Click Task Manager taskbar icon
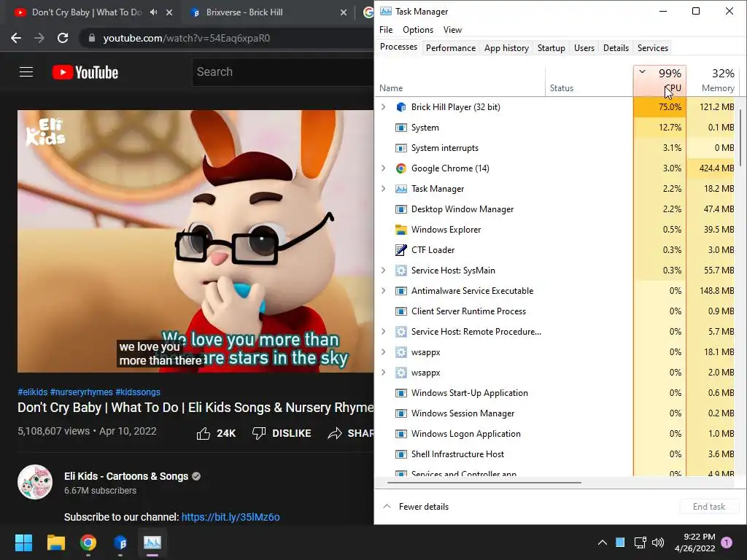 [152, 542]
